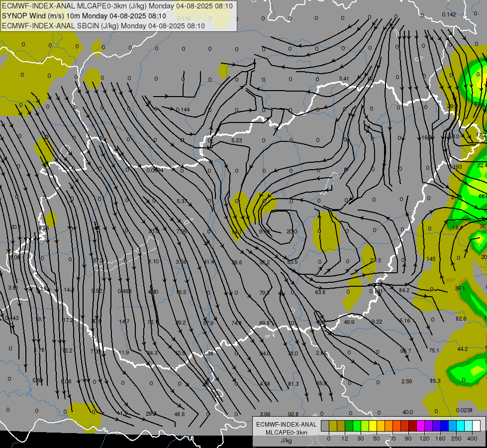The height and width of the screenshot is (448, 487).
Task: Click the legend scale value 70
Action: pyautogui.click(x=392, y=439)
